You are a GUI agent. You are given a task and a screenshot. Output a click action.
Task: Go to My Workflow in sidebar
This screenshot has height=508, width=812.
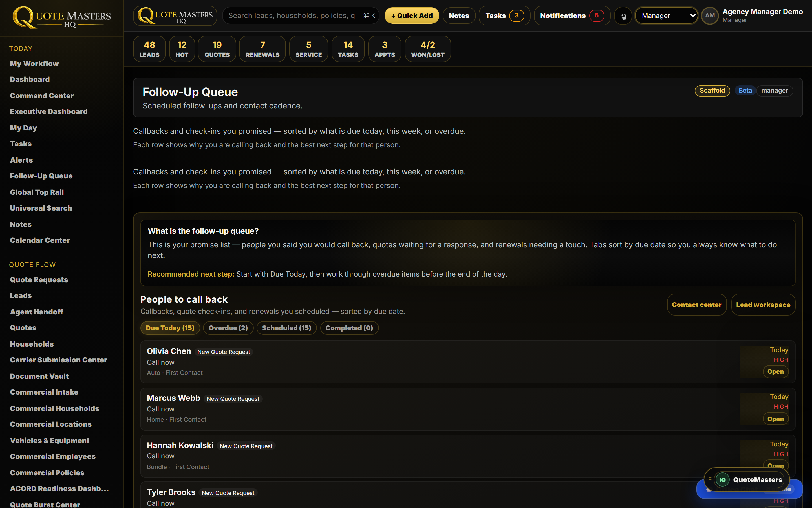point(34,64)
